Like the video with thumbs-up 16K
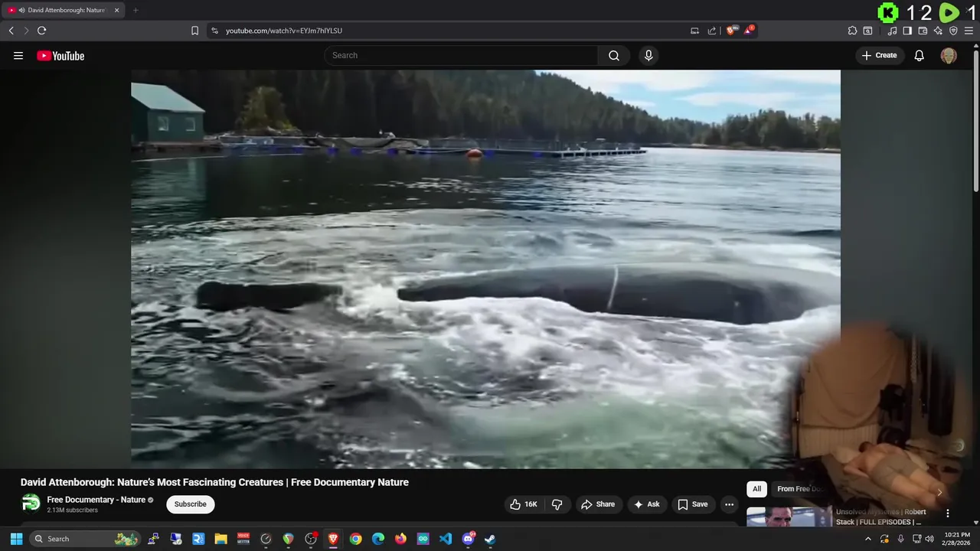 click(524, 504)
